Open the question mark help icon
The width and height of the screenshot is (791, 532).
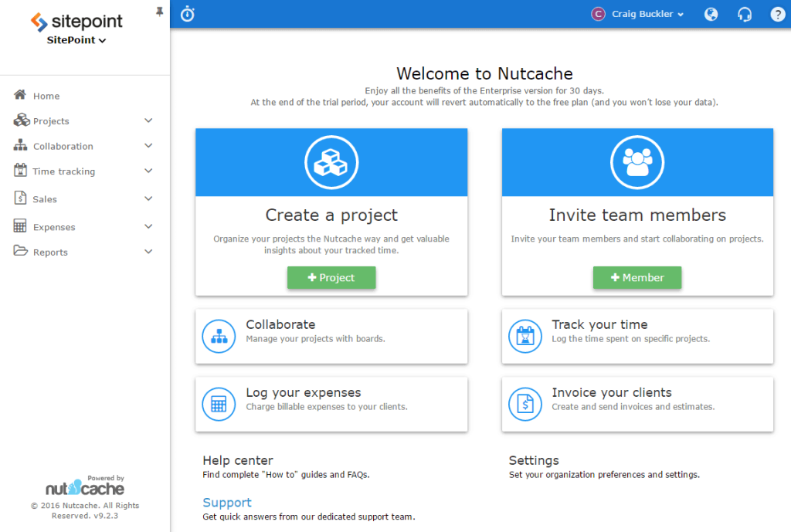click(777, 14)
